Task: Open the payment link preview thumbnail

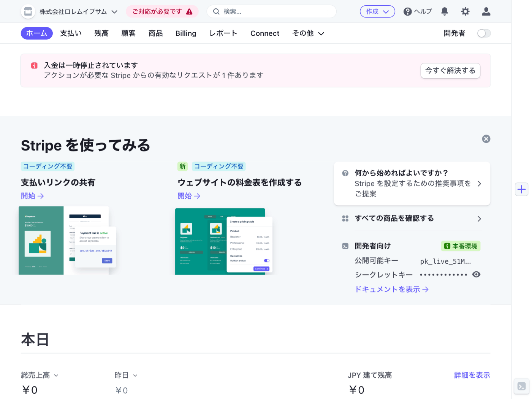Action: [67, 240]
